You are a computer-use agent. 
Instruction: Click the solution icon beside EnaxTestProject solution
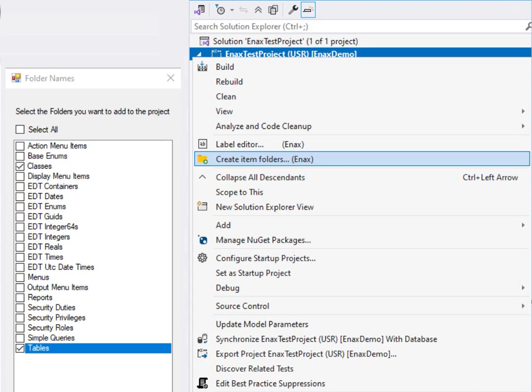(x=204, y=42)
